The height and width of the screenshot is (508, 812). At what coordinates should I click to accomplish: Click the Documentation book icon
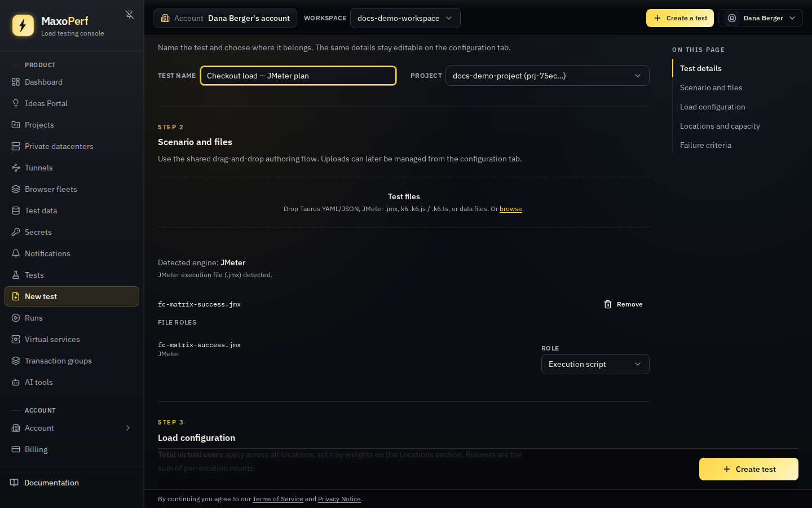tap(15, 483)
